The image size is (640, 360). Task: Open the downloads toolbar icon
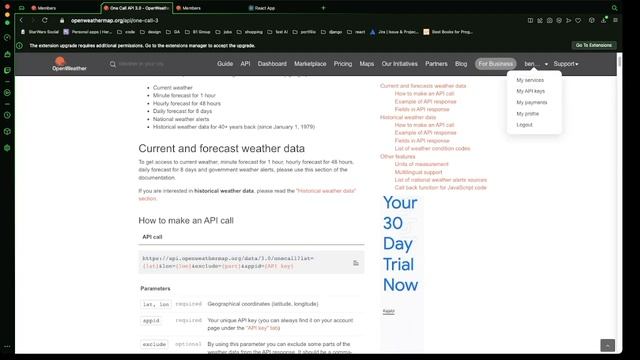(x=604, y=20)
